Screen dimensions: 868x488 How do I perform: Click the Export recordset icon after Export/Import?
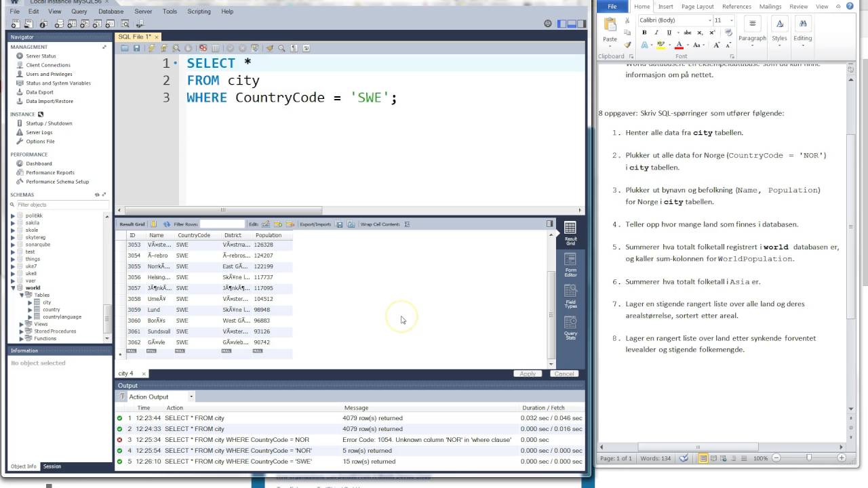pos(340,224)
